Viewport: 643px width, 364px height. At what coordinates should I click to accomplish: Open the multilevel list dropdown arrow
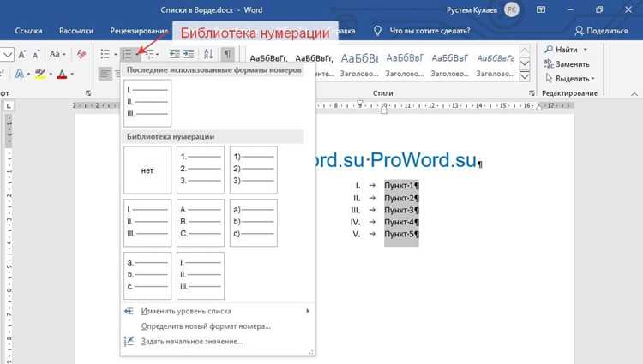pyautogui.click(x=158, y=55)
